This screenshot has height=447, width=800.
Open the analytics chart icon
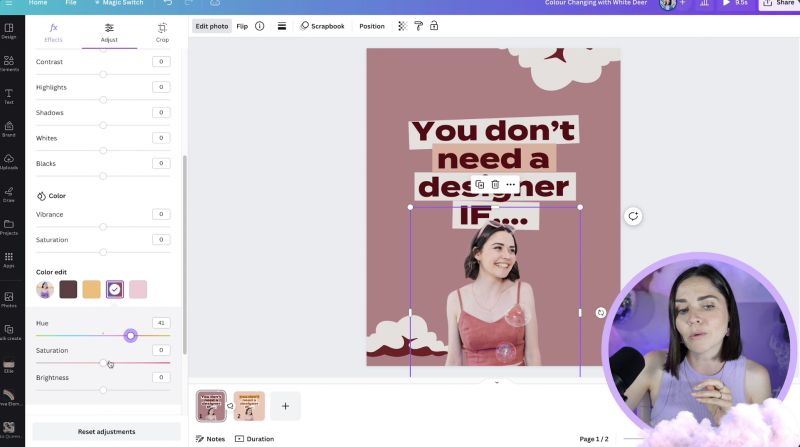704,4
